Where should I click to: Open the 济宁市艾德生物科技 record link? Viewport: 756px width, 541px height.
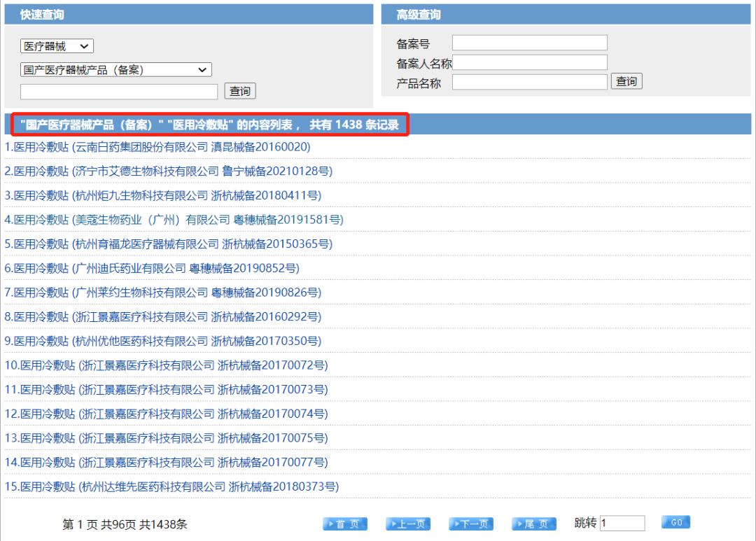[168, 171]
